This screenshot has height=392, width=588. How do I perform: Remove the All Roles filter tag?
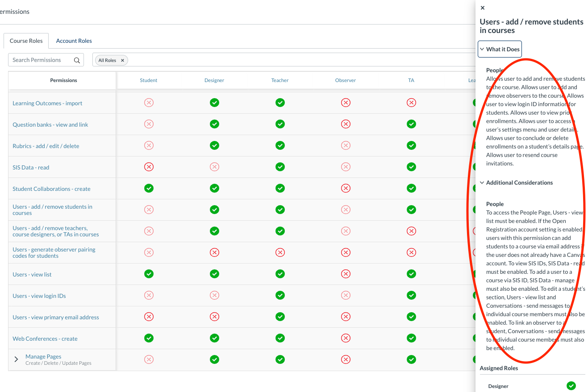click(x=122, y=60)
